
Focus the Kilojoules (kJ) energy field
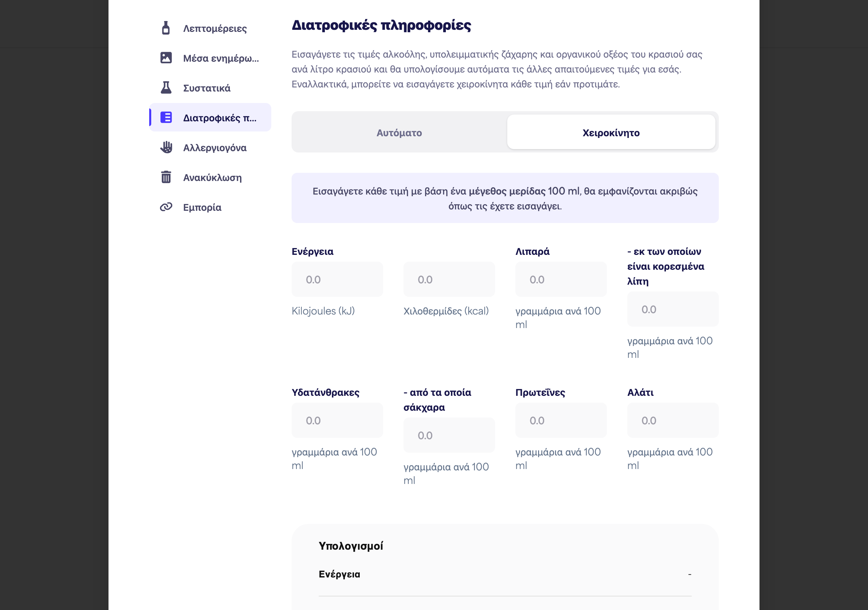[x=337, y=280]
